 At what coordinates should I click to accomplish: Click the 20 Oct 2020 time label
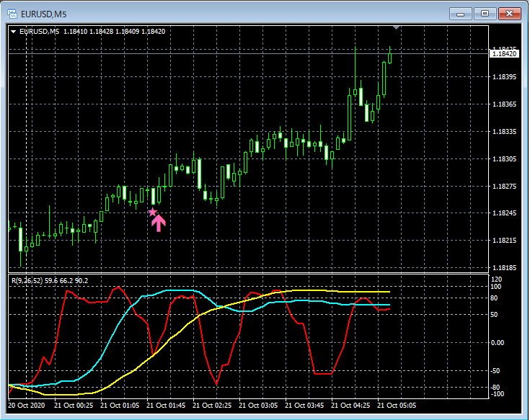(27, 405)
